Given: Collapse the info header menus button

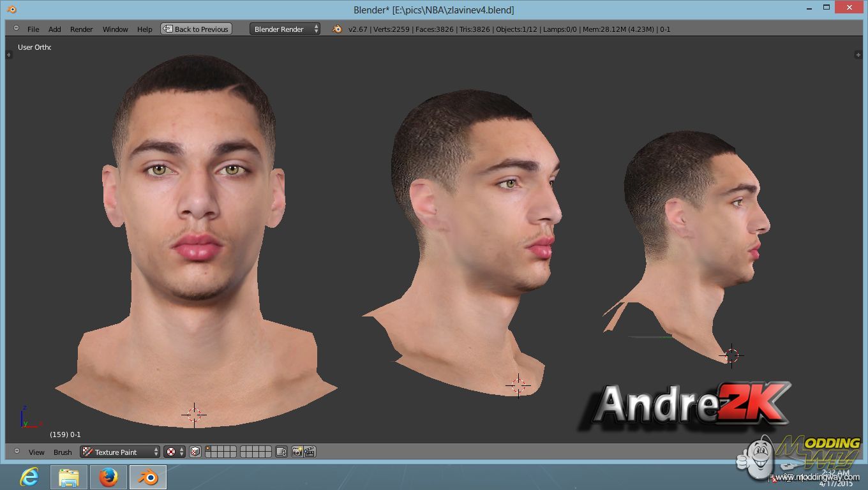Looking at the screenshot, I should pos(16,29).
